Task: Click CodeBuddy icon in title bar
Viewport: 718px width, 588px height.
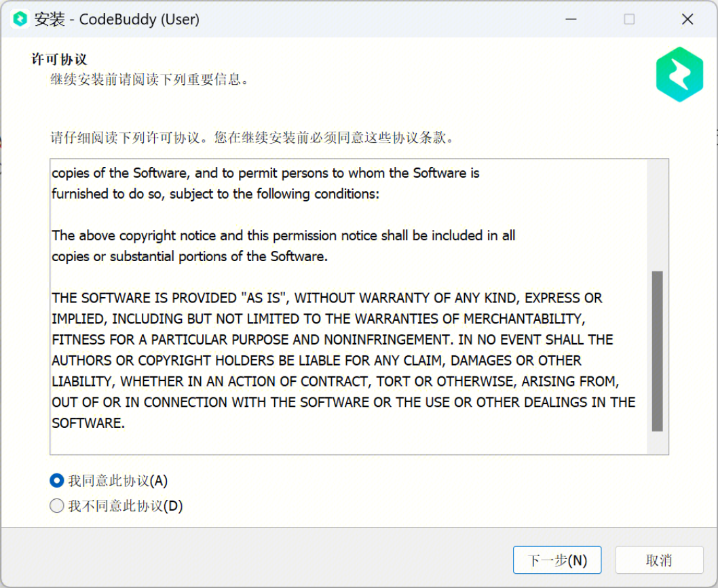Action: (x=20, y=19)
